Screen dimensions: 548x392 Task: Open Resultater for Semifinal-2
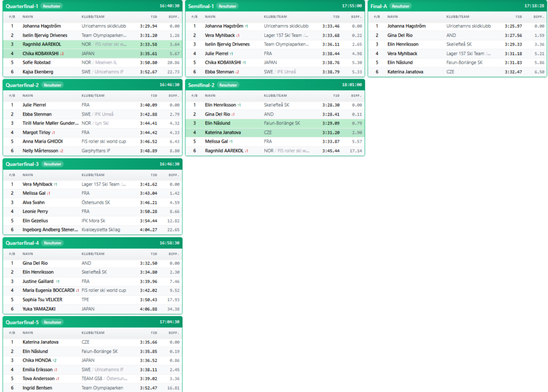(228, 85)
